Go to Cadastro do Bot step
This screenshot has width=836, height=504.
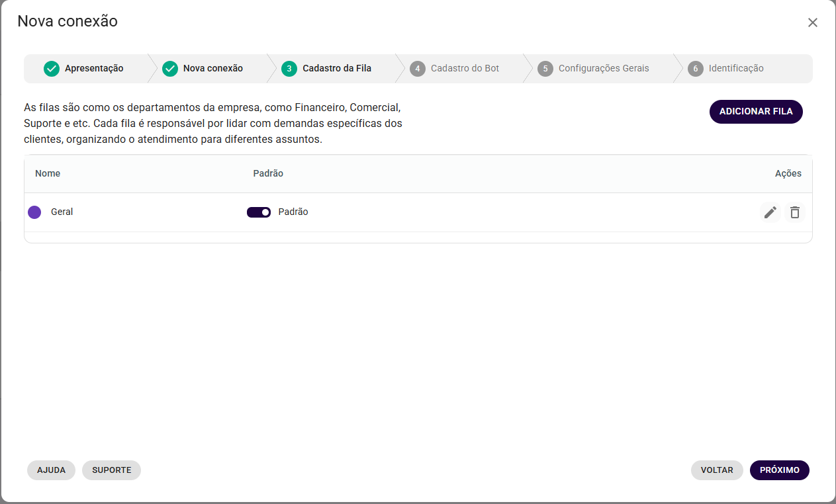coord(465,69)
